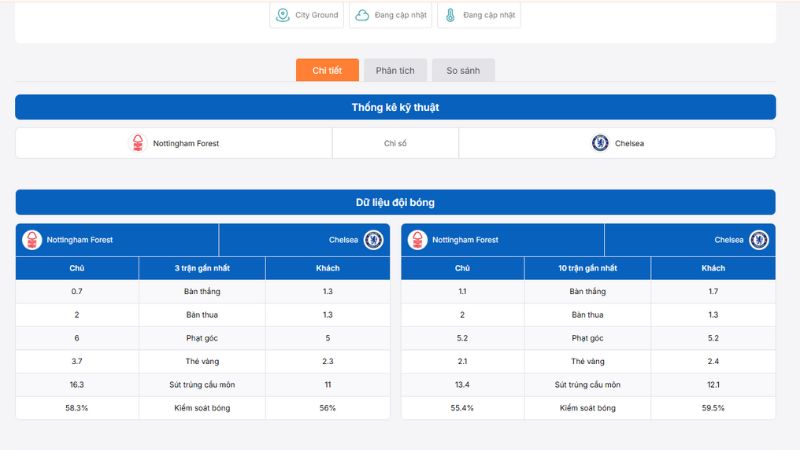
Task: Click Nottingham Forest crest beside Chỉ số
Action: click(138, 143)
